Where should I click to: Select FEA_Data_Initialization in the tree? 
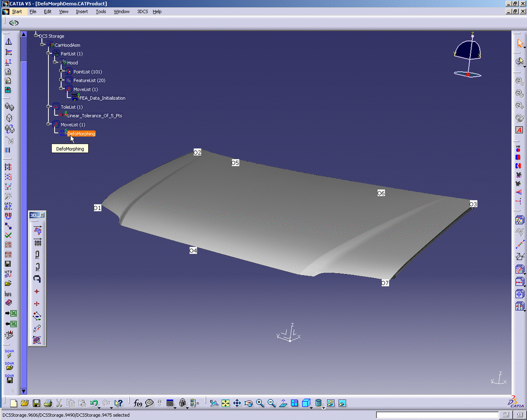point(102,98)
